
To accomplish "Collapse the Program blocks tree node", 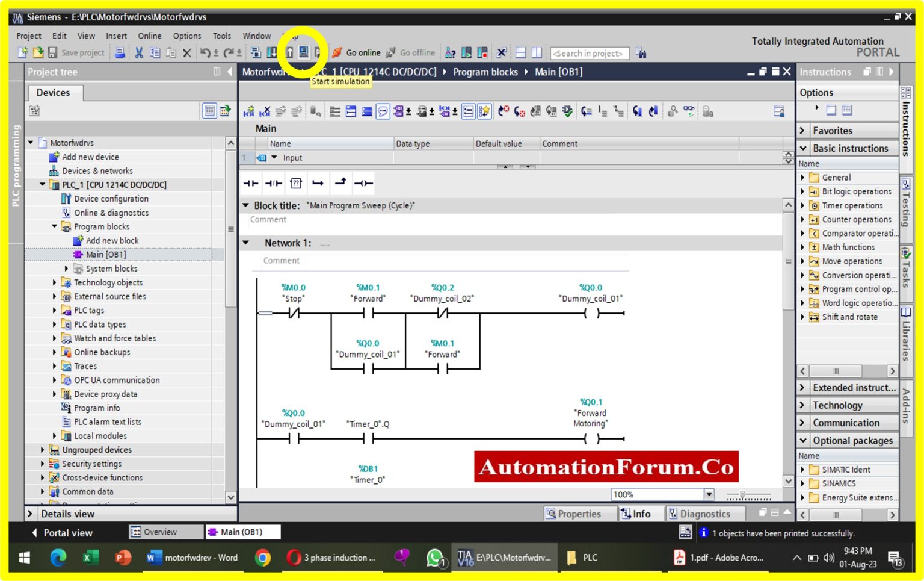I will (x=55, y=226).
